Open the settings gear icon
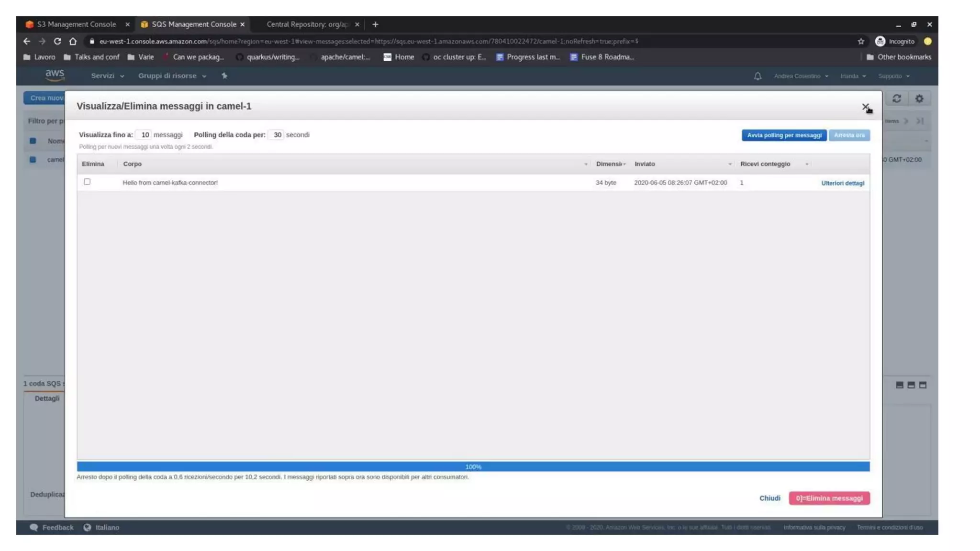Viewport: 980px width, 551px height. [x=919, y=99]
